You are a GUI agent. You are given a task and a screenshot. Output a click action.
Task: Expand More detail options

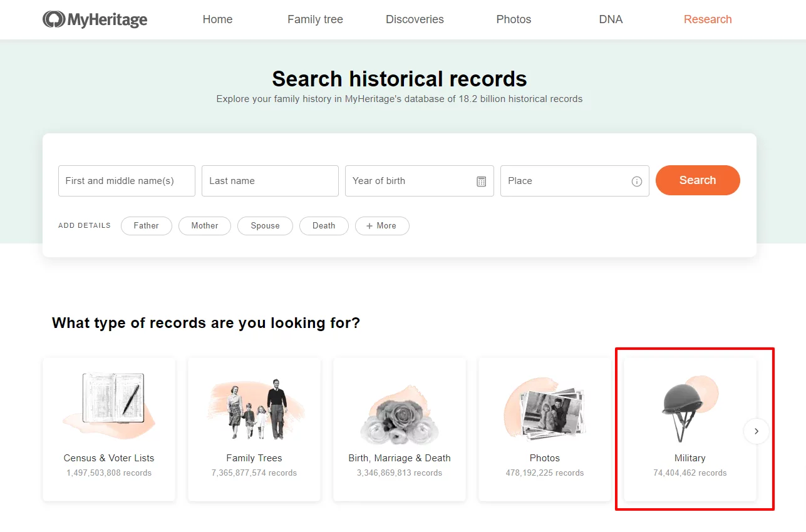pyautogui.click(x=382, y=226)
